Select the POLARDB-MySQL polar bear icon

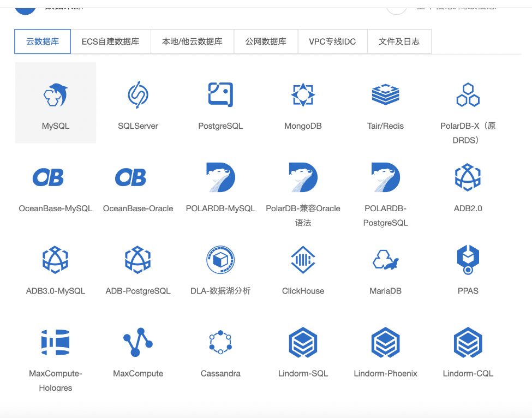point(220,177)
